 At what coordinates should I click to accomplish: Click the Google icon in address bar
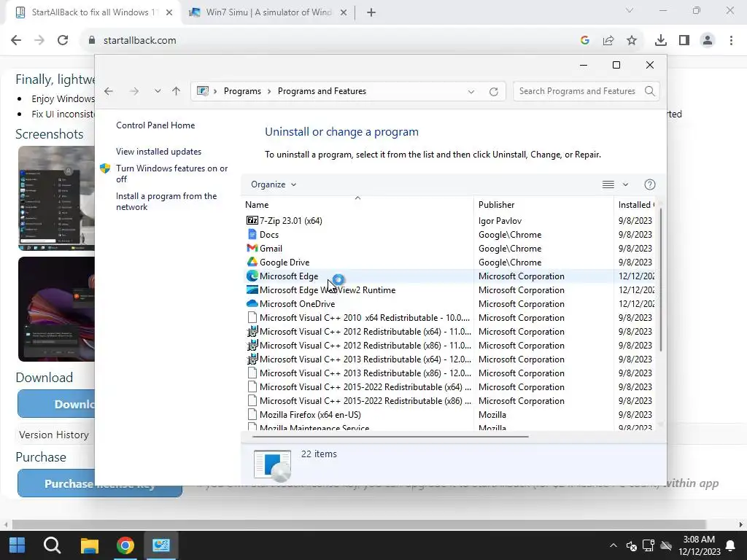coord(585,41)
